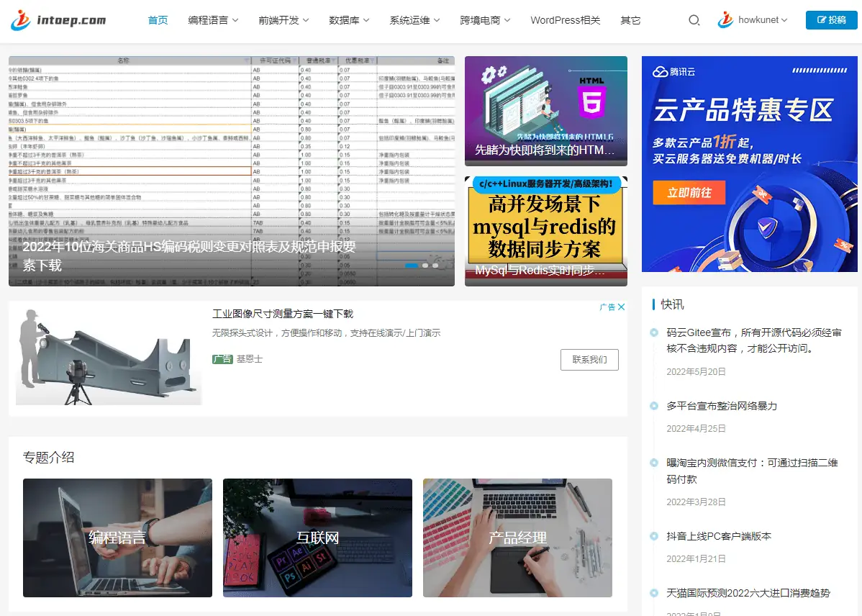This screenshot has width=862, height=616.
Task: Click the 联系我们 button in the ad
Action: (x=590, y=360)
